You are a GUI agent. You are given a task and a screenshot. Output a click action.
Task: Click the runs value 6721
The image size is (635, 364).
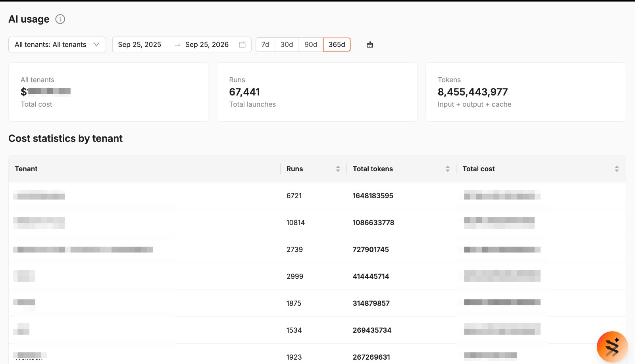tap(294, 196)
